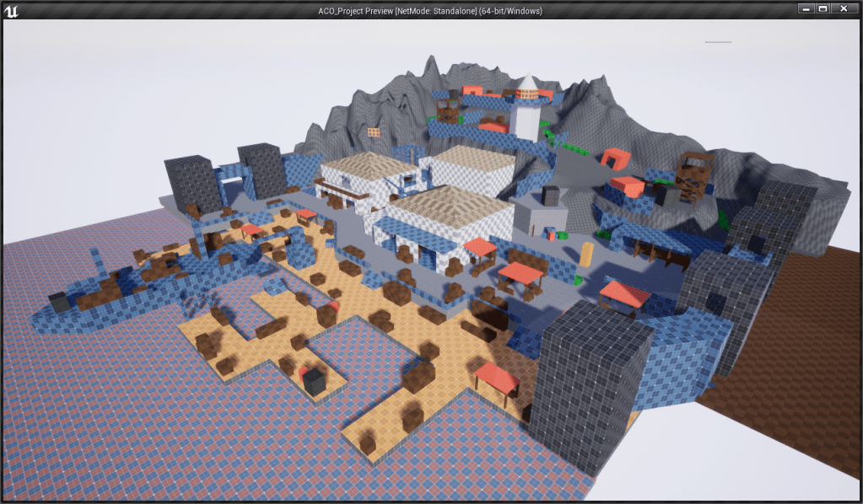Screen dimensions: 863x504
Task: Click the orange checkered crate on the mountainside
Action: coord(374,132)
